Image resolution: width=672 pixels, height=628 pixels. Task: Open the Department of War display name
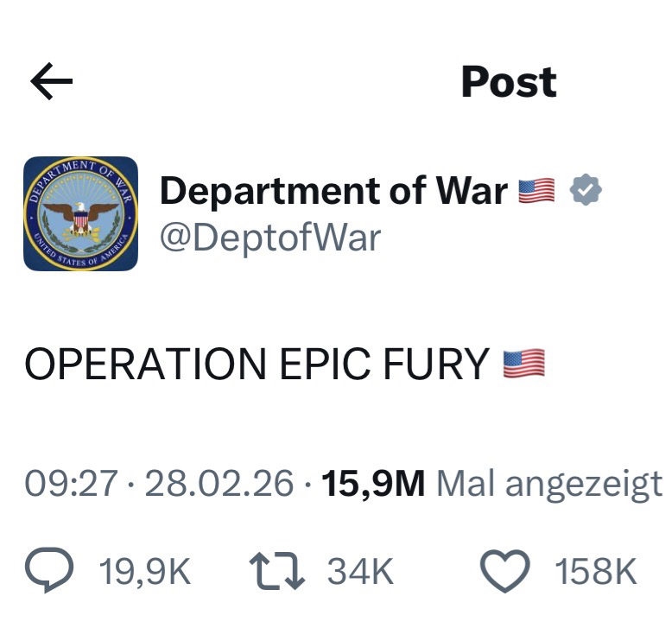[333, 191]
